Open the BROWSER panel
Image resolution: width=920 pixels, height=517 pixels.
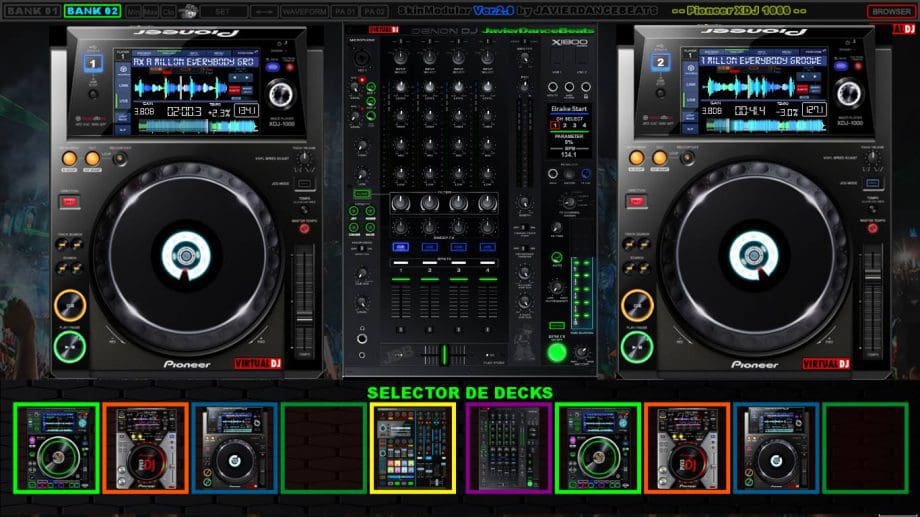click(x=891, y=11)
